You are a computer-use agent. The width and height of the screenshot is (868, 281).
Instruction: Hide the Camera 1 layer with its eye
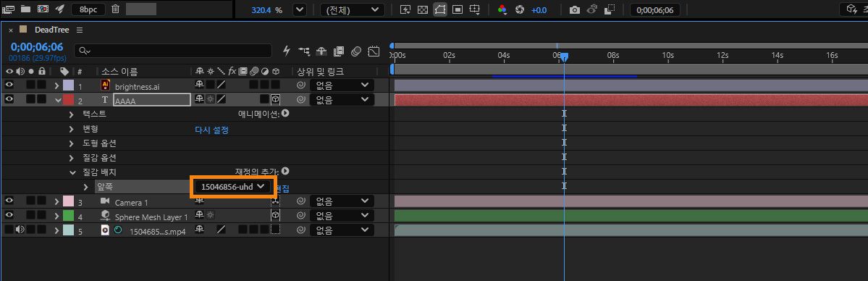(9, 201)
